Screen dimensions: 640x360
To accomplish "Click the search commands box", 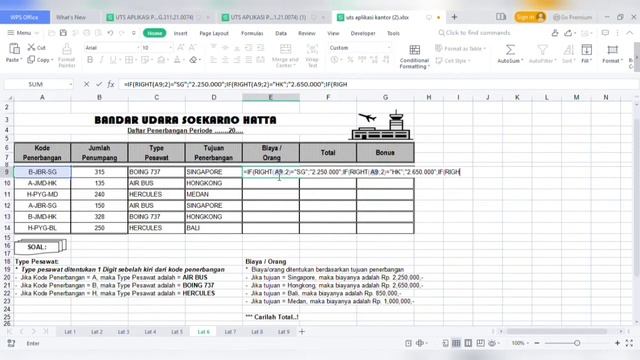I will point(475,33).
